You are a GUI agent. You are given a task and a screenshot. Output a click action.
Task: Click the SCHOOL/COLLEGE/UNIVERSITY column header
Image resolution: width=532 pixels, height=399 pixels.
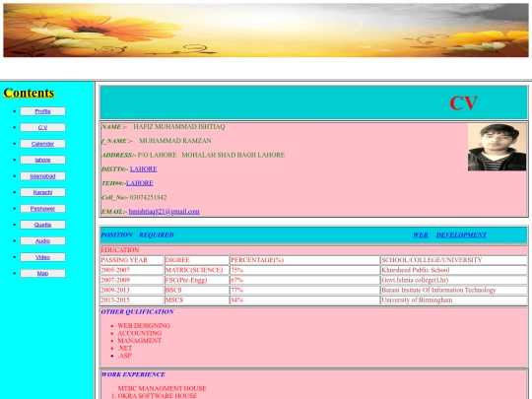click(x=453, y=260)
